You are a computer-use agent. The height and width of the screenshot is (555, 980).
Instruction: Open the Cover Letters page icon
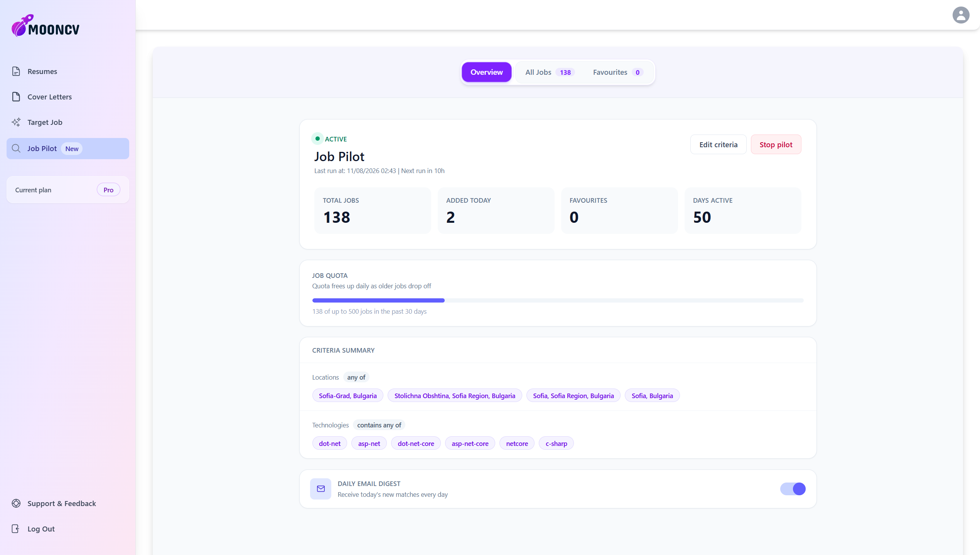[x=16, y=97]
